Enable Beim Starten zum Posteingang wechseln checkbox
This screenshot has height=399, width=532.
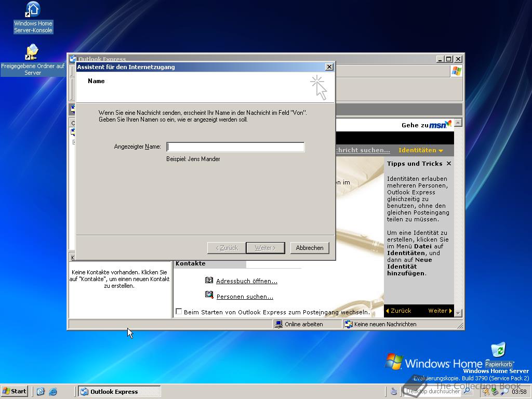(x=179, y=312)
